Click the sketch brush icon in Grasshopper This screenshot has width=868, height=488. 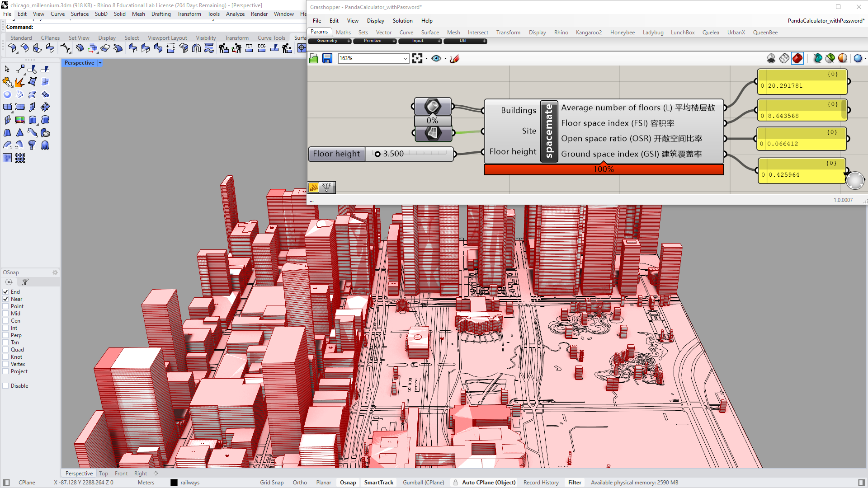[455, 58]
